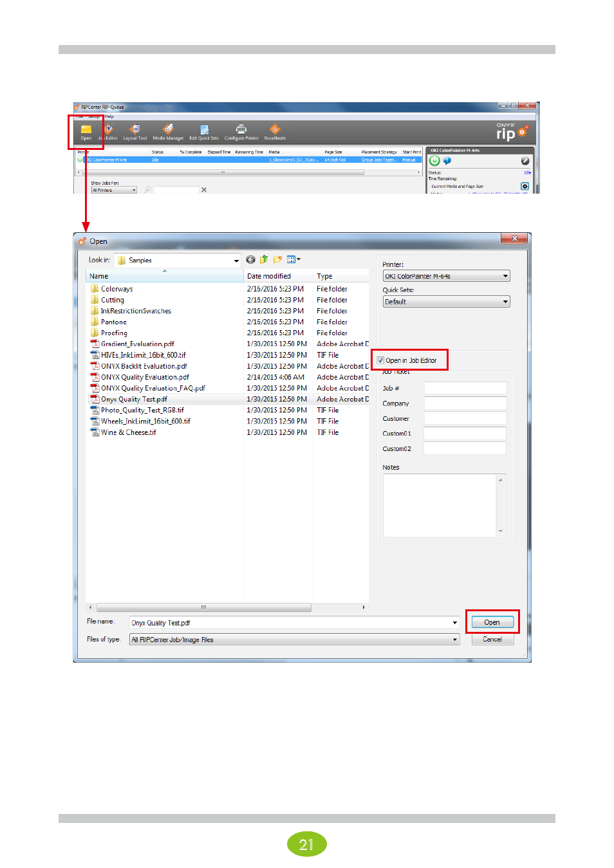The image size is (614, 868).
Task: Select Gradient_Evaluation.pdf file
Action: click(137, 344)
